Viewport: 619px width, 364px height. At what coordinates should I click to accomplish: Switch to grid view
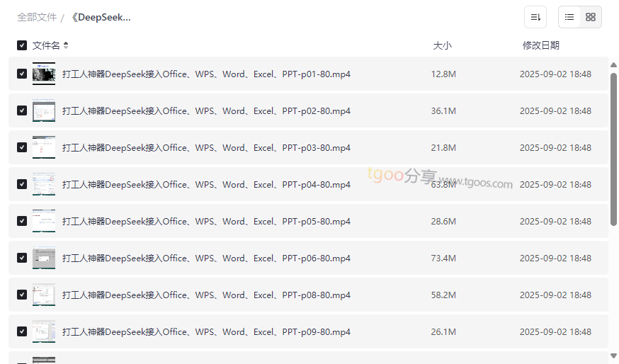(591, 17)
